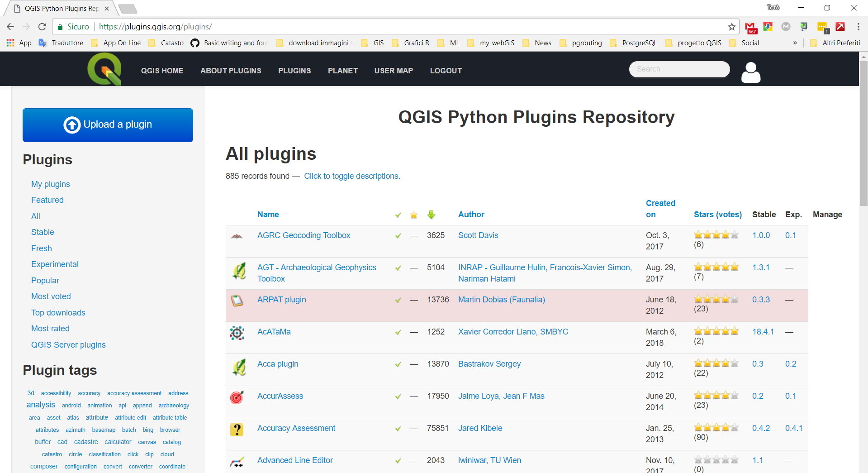Expand the hidden bookmarks overflow chevron
This screenshot has height=473, width=868.
coord(795,43)
